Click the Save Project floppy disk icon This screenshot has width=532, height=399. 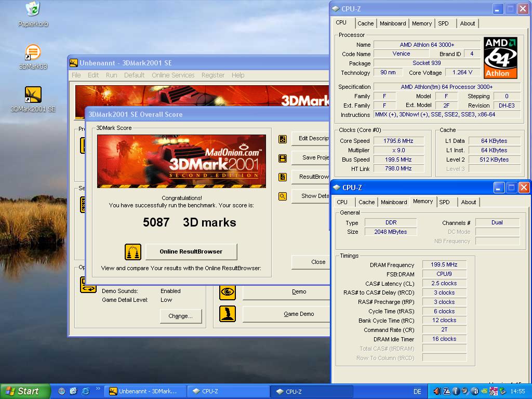pyautogui.click(x=283, y=158)
